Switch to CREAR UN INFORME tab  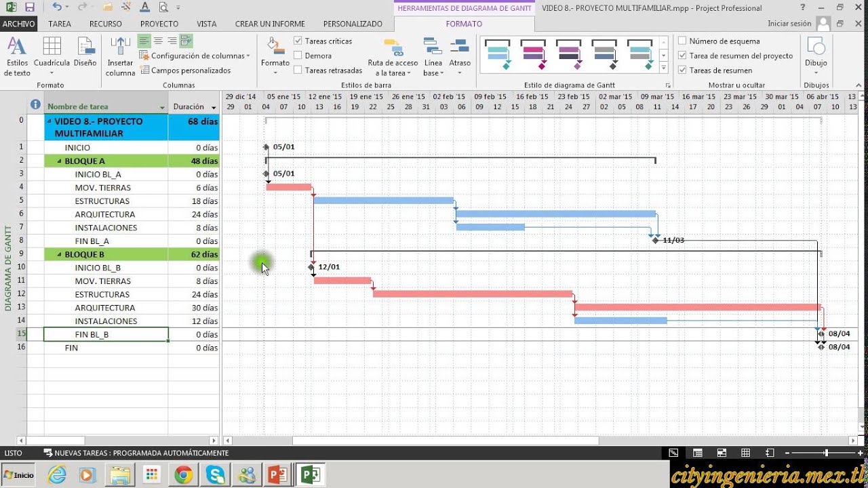click(270, 24)
